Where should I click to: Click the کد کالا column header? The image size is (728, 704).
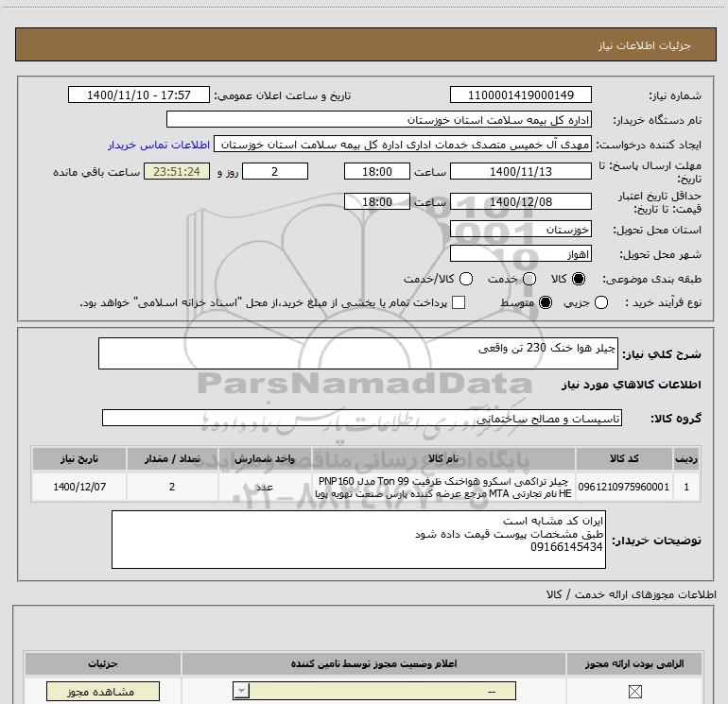[624, 458]
